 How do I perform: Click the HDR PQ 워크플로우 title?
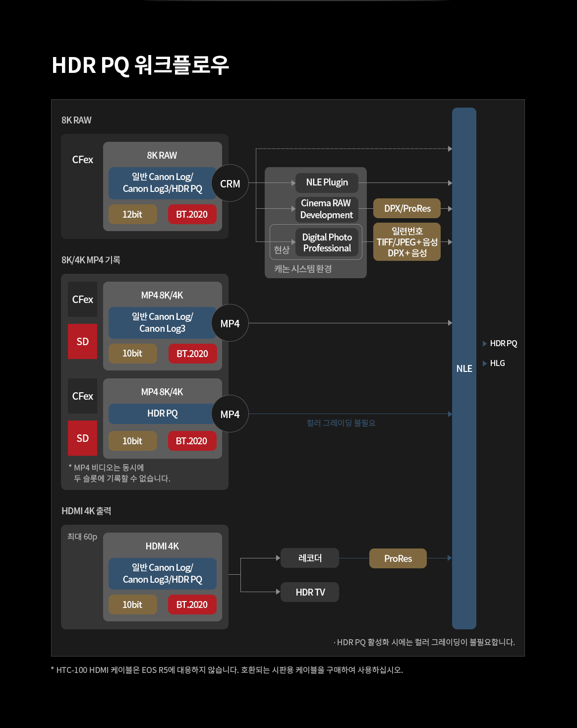tap(140, 65)
